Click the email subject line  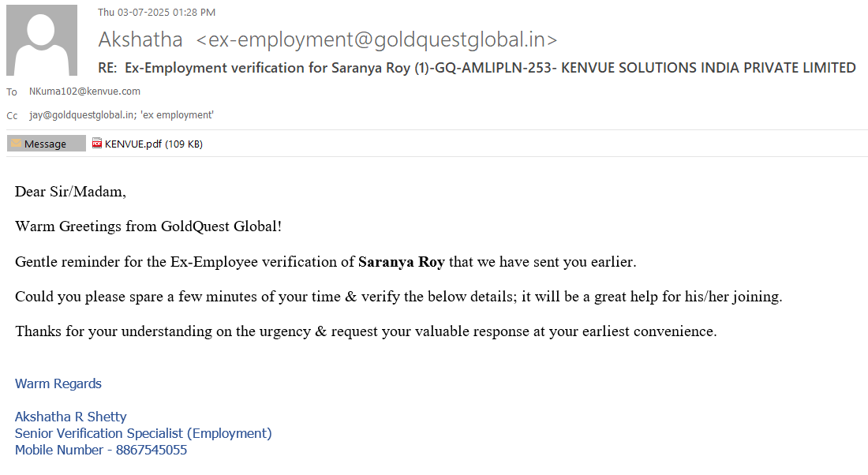(477, 68)
